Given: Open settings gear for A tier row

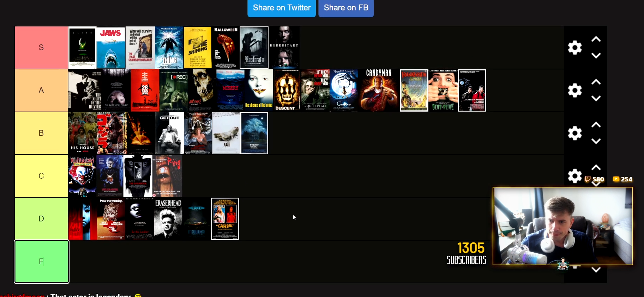Looking at the screenshot, I should point(574,91).
